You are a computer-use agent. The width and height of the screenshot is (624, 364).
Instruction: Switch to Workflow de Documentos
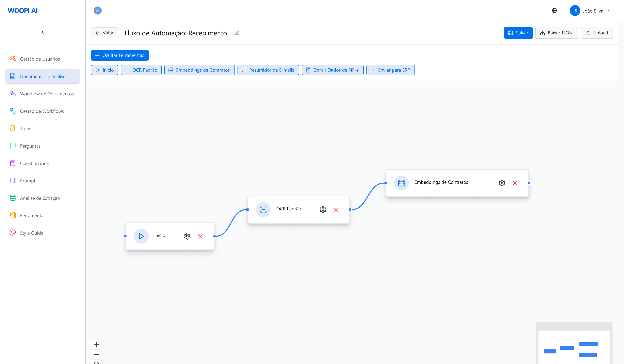pyautogui.click(x=47, y=94)
